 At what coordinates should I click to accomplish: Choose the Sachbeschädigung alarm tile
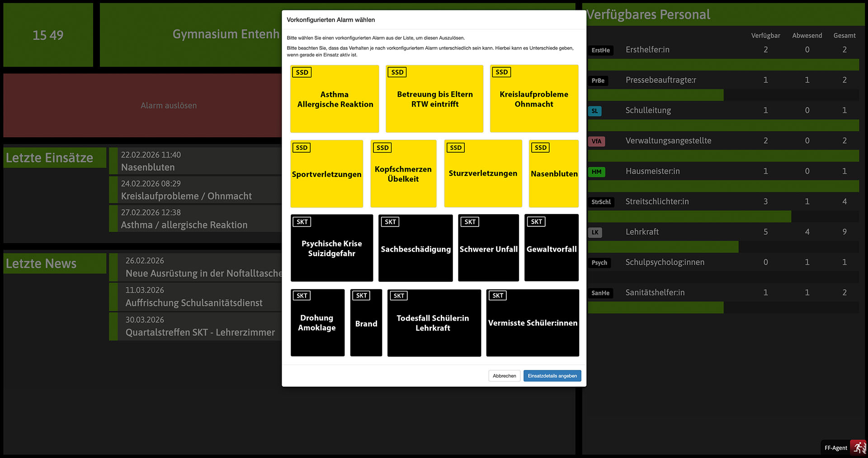point(415,248)
